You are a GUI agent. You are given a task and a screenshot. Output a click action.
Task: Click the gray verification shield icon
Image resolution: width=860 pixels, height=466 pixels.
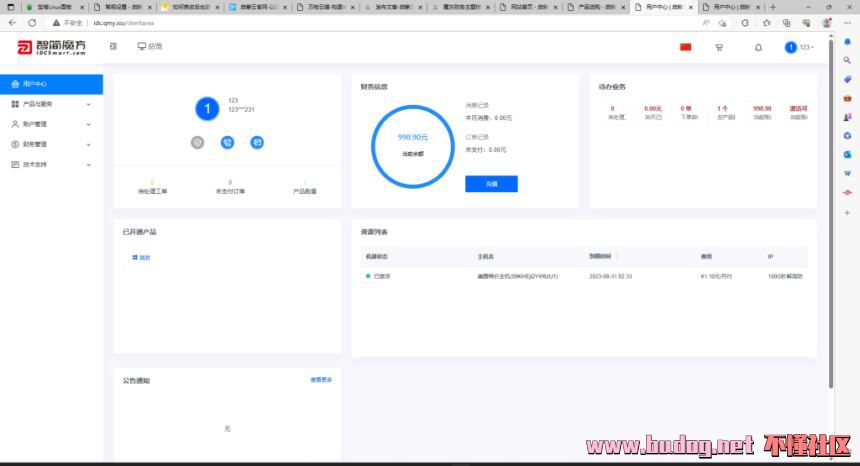point(198,142)
